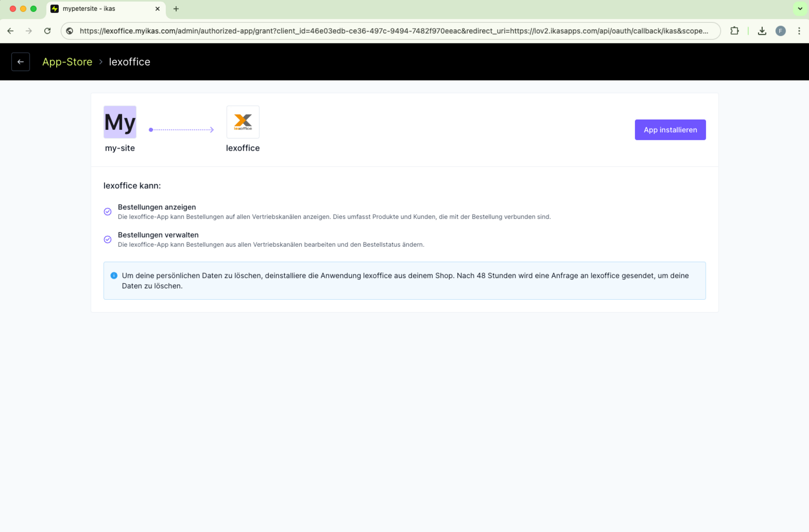Click the checkmark next to Bestellungen anzeigen
Image resolution: width=809 pixels, height=532 pixels.
(108, 211)
